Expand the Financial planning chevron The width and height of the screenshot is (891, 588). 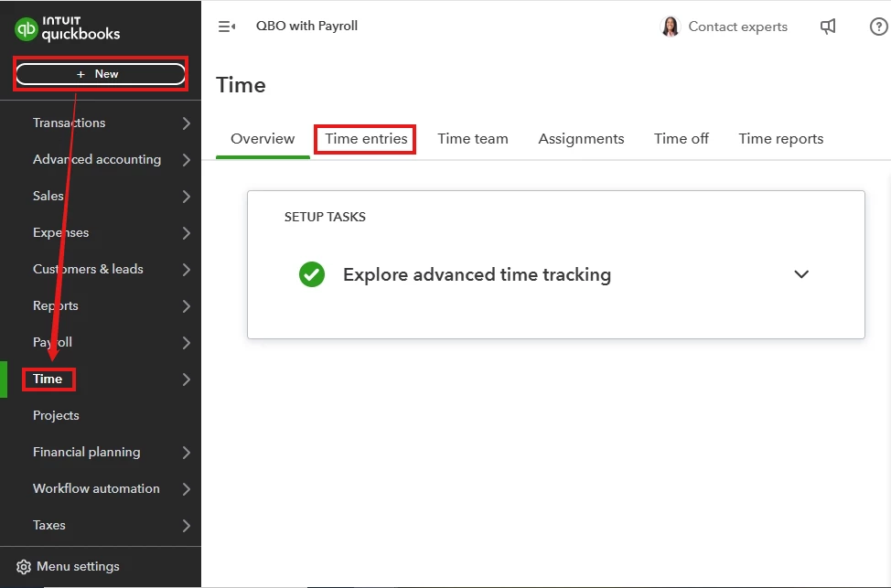coord(187,453)
